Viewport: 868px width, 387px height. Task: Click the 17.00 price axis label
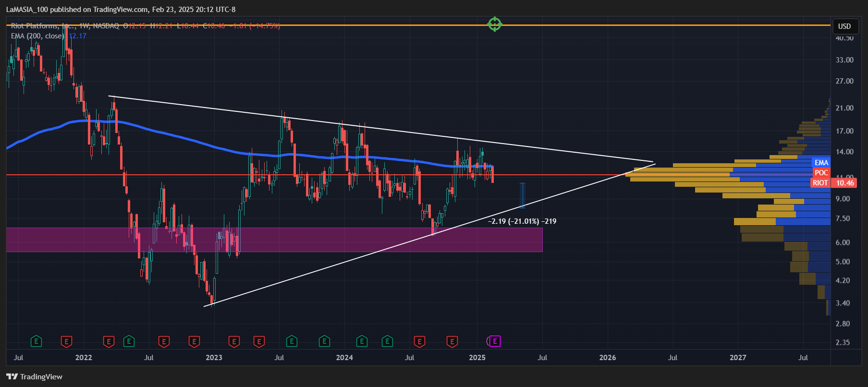pos(844,131)
